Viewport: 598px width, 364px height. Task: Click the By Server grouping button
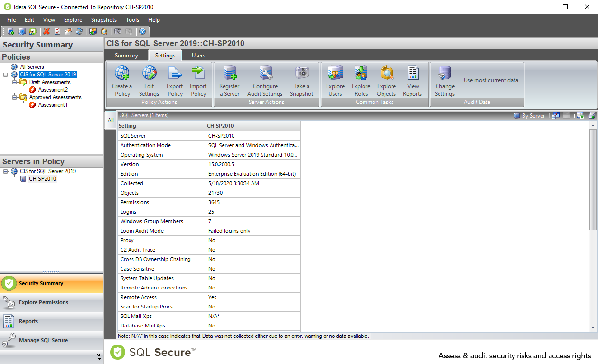pyautogui.click(x=530, y=115)
